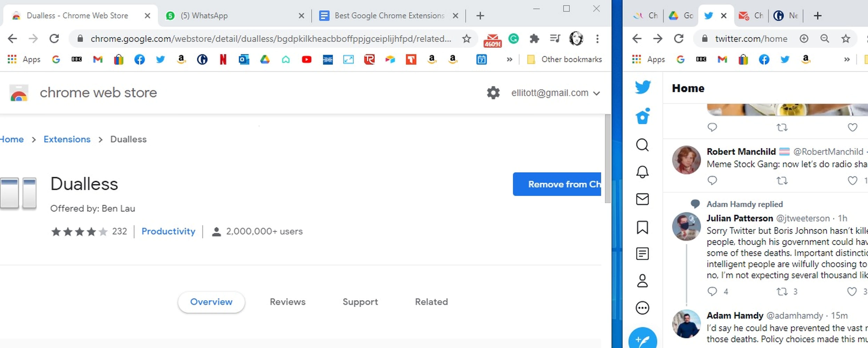Click the Compose Tweet button on Twitter
This screenshot has height=348, width=868.
pyautogui.click(x=642, y=338)
